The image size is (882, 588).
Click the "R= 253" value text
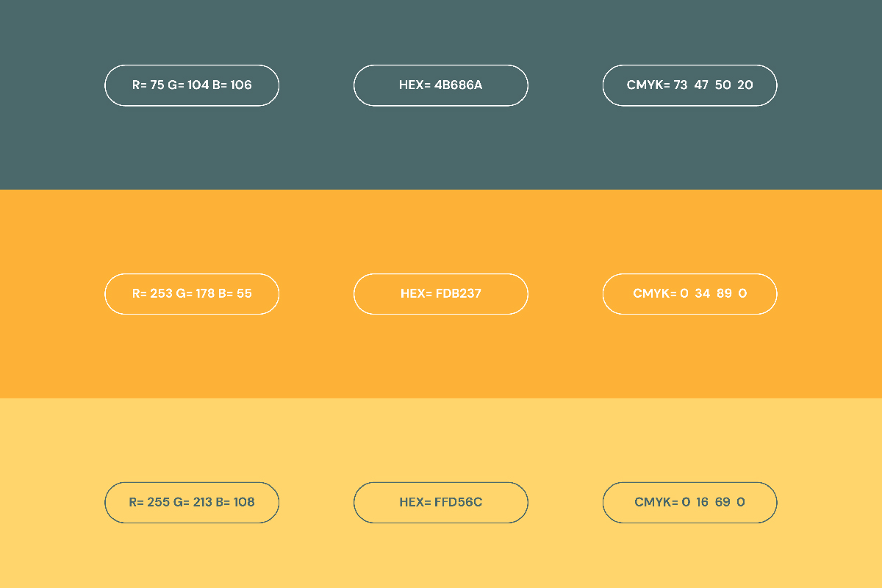151,294
